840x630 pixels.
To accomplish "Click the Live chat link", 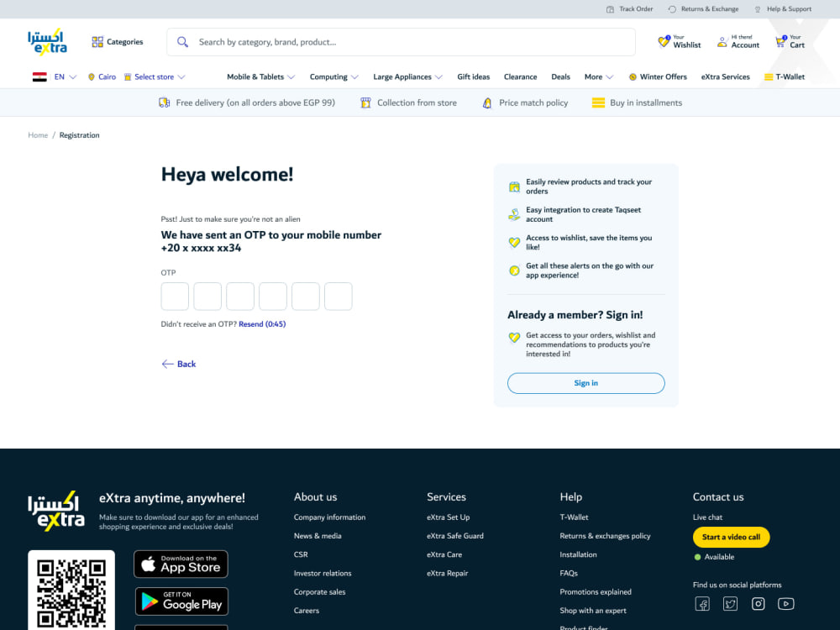I will tap(707, 517).
